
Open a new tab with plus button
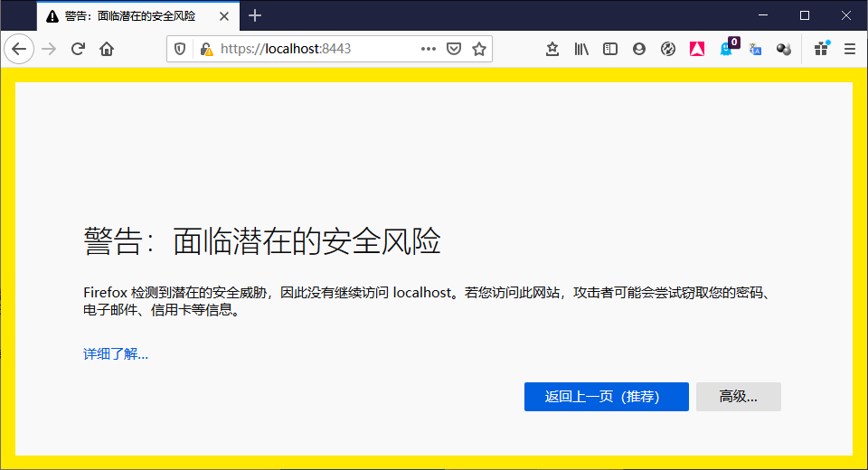coord(255,16)
